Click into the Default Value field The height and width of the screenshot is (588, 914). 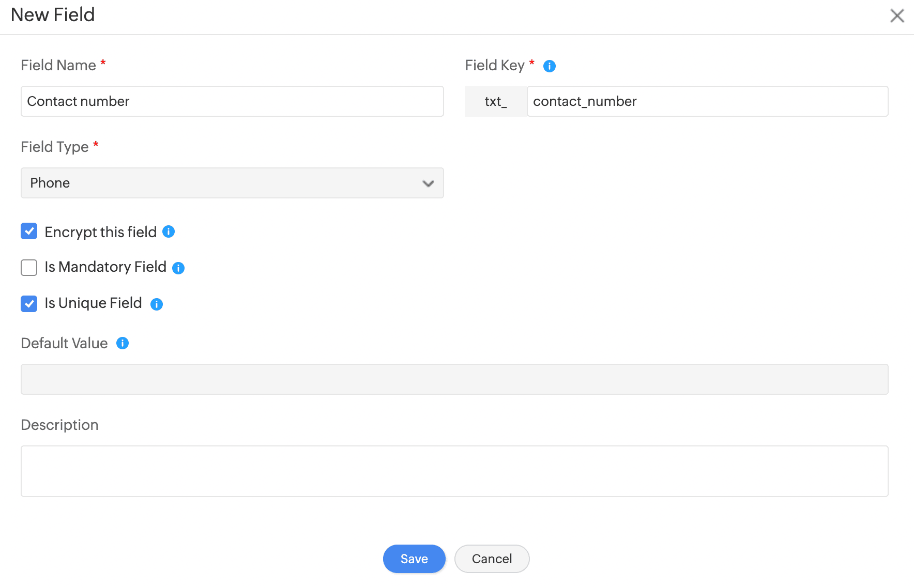click(454, 379)
